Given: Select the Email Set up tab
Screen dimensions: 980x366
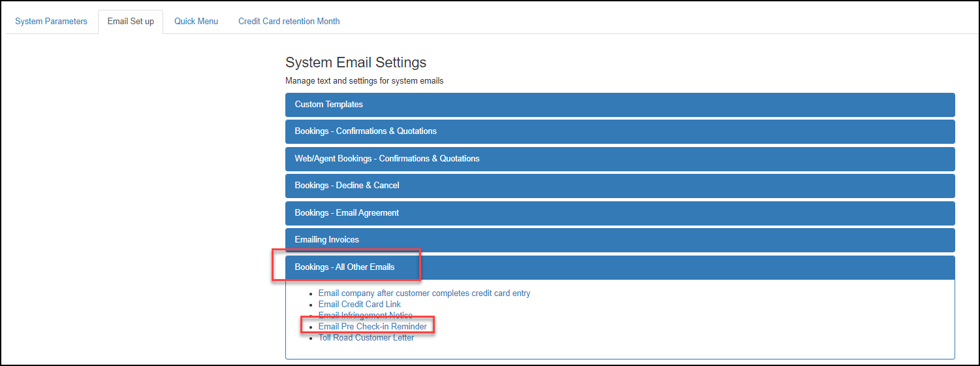Looking at the screenshot, I should pos(131,21).
